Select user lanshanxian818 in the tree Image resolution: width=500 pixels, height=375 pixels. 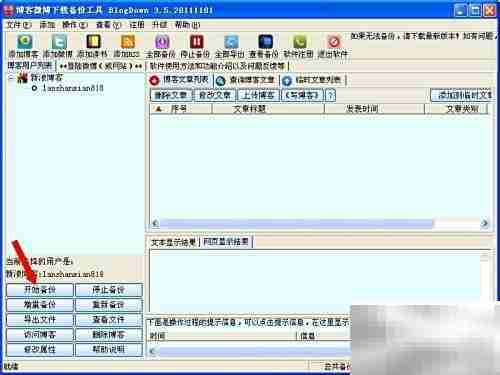pyautogui.click(x=73, y=88)
